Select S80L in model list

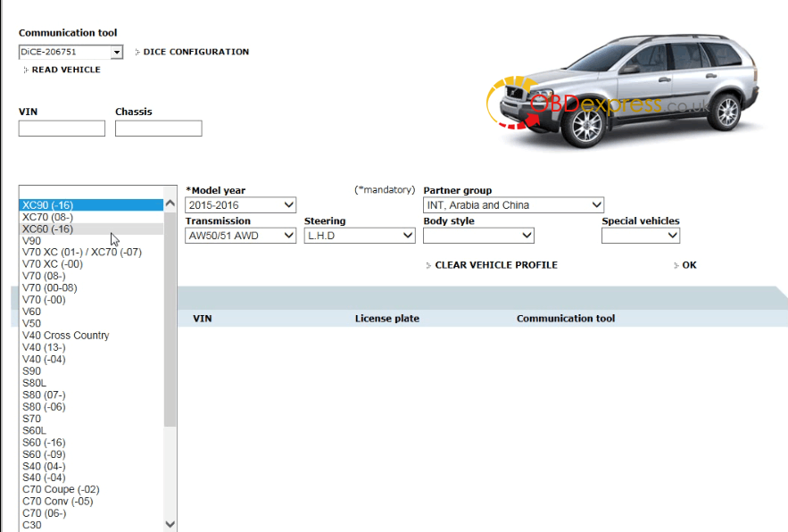tap(91, 383)
